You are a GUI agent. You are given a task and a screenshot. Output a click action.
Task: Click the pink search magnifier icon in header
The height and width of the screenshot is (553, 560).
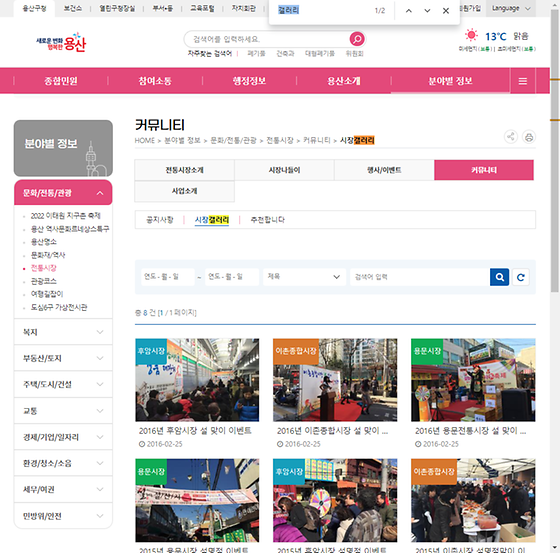tap(357, 39)
